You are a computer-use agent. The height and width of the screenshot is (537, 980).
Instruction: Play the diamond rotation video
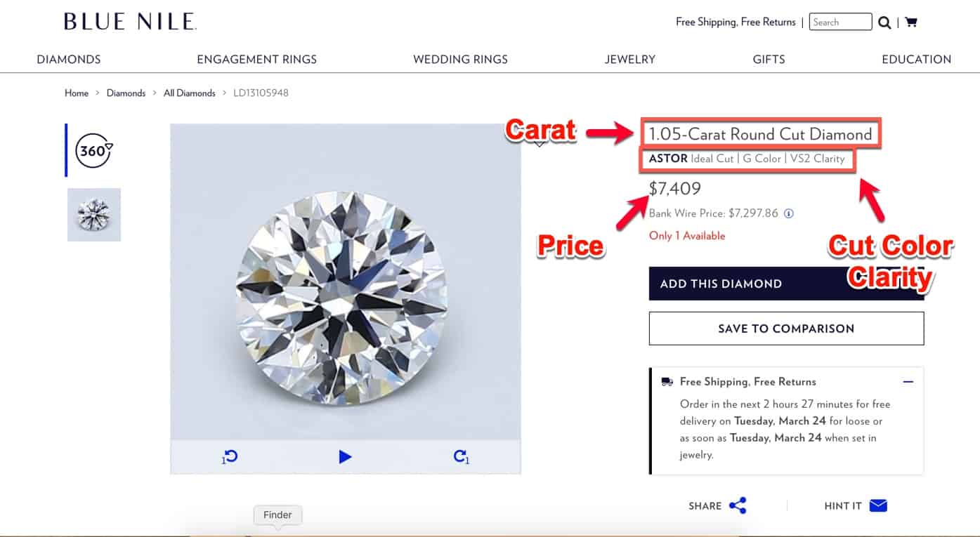345,456
